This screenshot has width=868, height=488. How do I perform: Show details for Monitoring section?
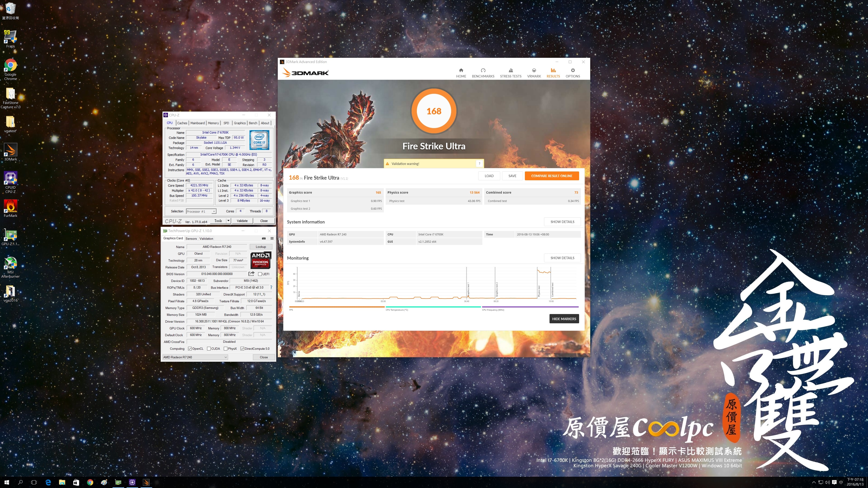tap(562, 258)
